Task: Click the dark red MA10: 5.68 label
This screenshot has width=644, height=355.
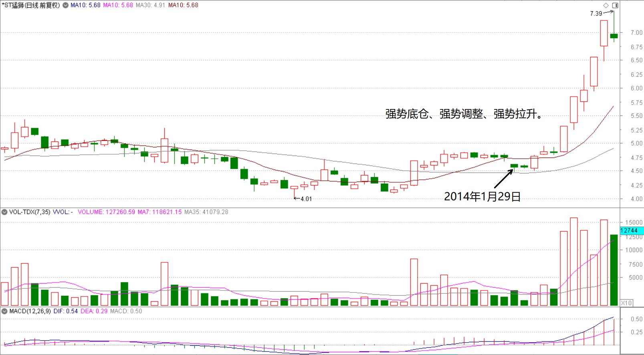Action: point(183,5)
